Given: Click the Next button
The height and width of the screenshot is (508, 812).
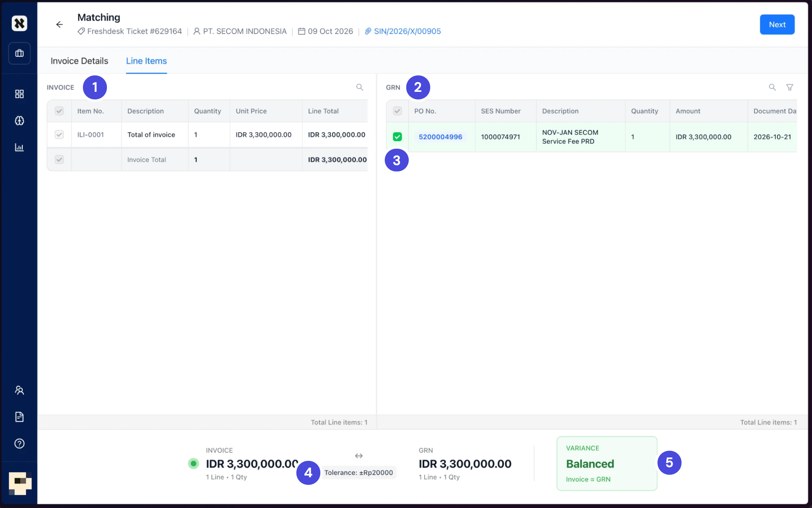Looking at the screenshot, I should pos(777,24).
